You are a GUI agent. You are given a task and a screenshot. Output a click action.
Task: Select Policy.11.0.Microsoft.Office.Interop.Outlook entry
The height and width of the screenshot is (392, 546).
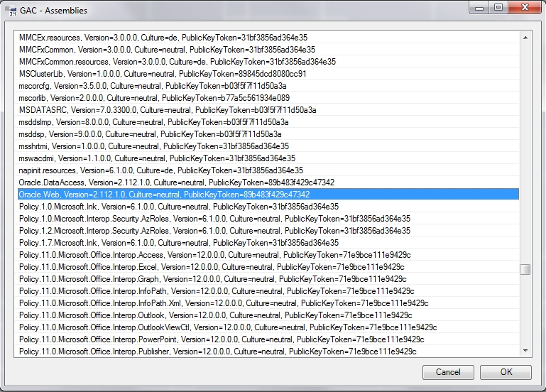click(x=215, y=315)
